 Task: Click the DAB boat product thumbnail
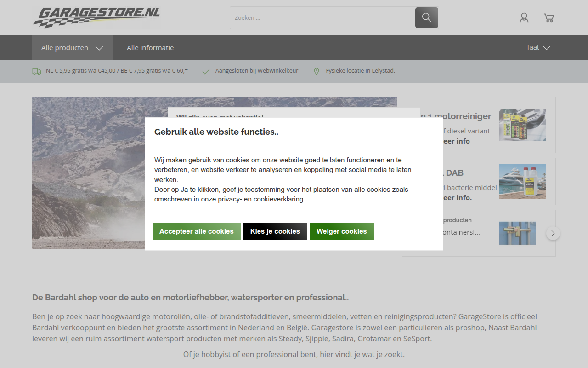click(x=522, y=181)
